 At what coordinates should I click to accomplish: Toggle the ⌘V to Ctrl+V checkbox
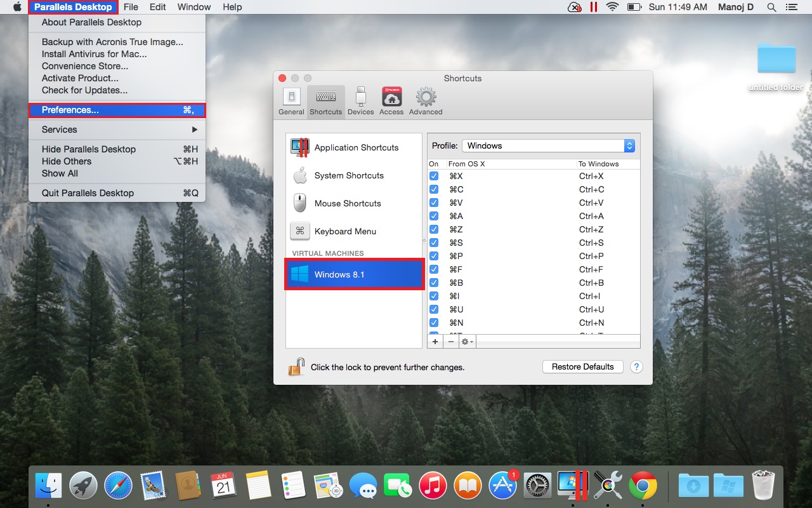pos(434,203)
